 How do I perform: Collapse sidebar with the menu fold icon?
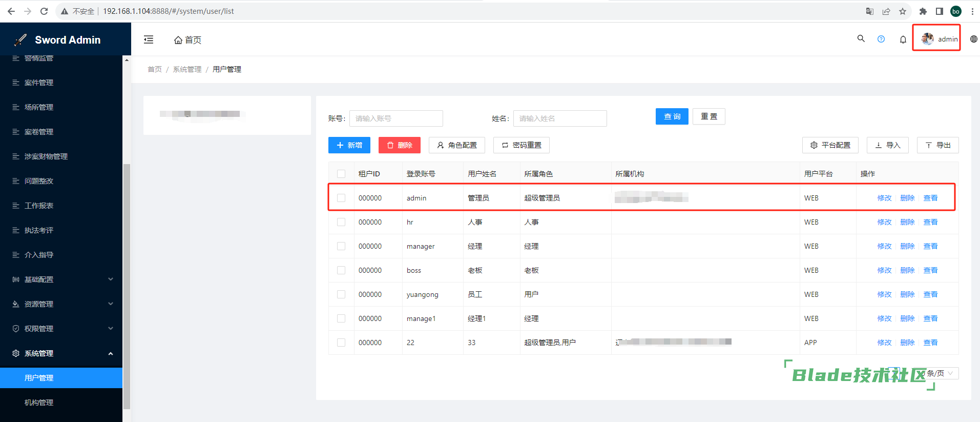[x=149, y=39]
